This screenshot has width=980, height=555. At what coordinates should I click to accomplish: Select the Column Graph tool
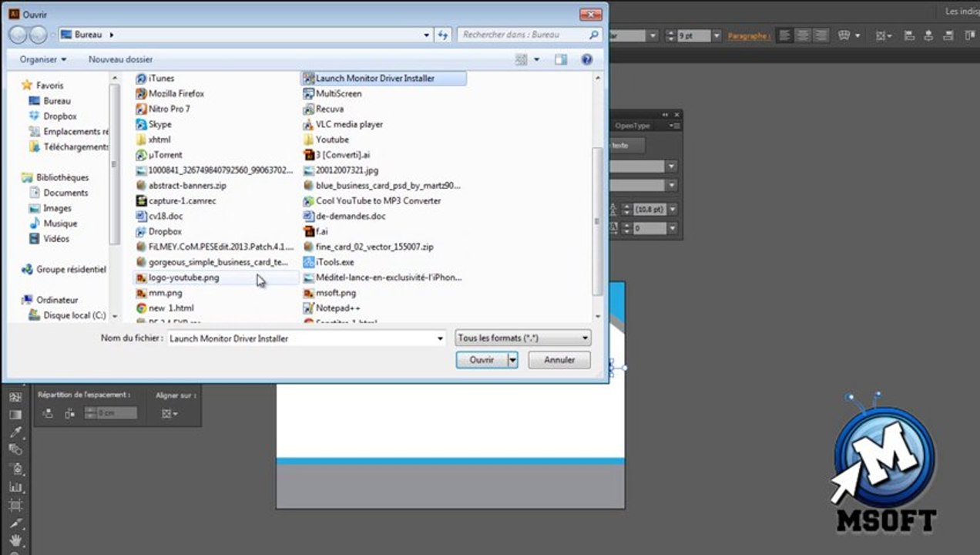[x=15, y=487]
